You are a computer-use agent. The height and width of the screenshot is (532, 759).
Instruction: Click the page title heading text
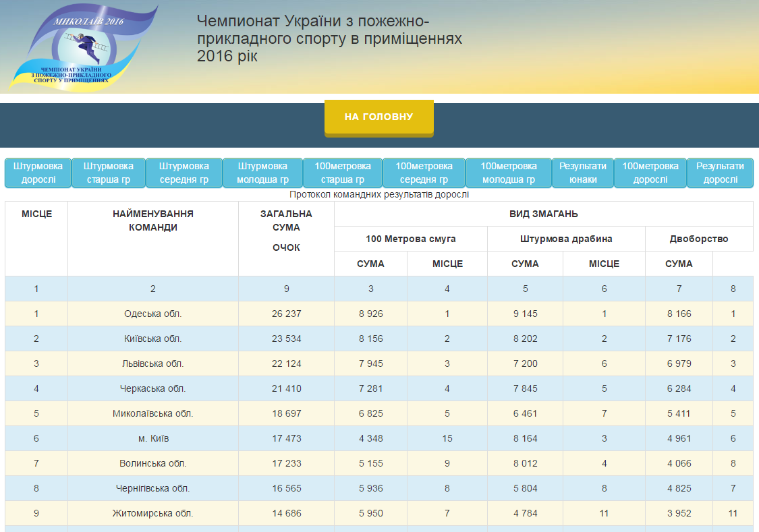point(329,39)
